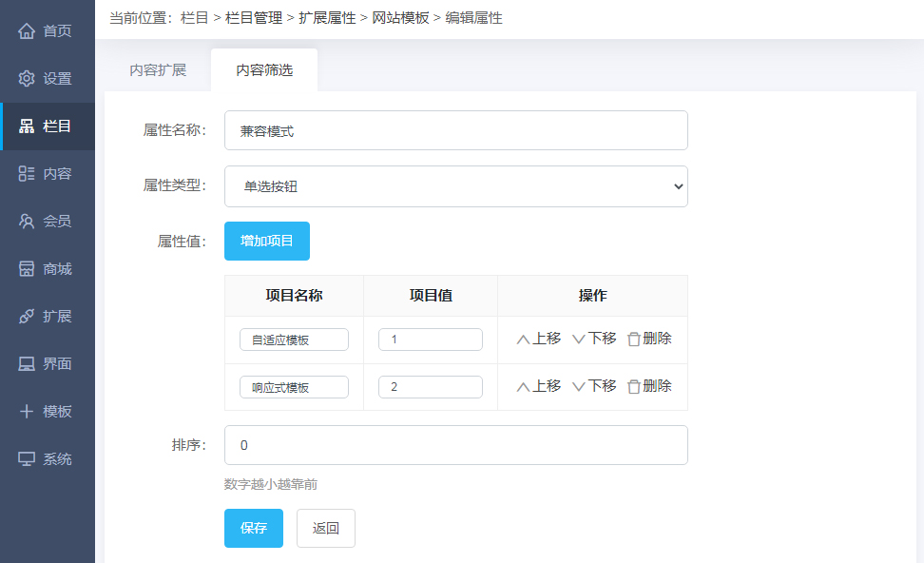Open settings via the gear icon

[27, 79]
